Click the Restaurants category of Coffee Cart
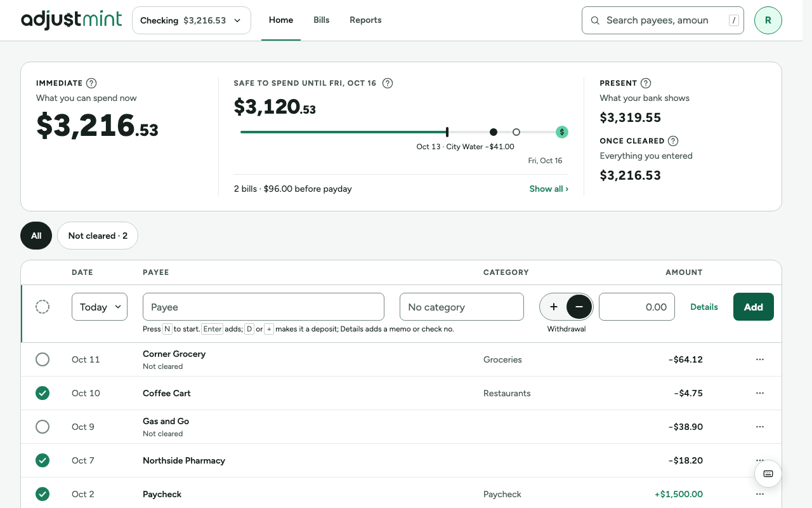Image resolution: width=812 pixels, height=508 pixels. [507, 393]
